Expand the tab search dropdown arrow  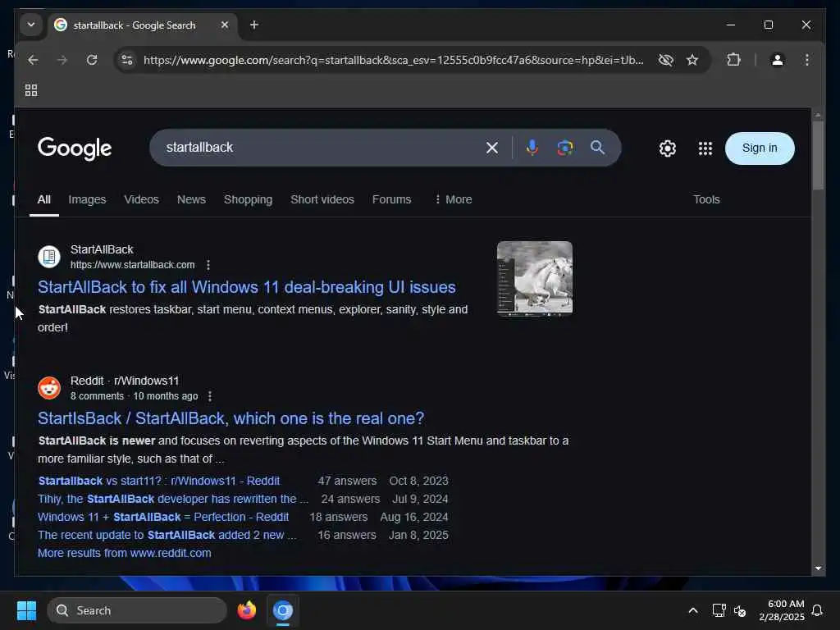point(31,25)
